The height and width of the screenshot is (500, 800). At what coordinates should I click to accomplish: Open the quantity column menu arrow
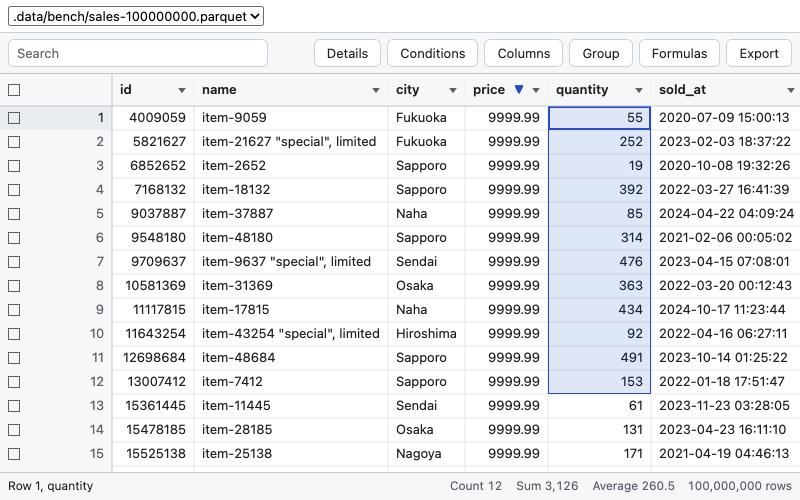(x=638, y=90)
